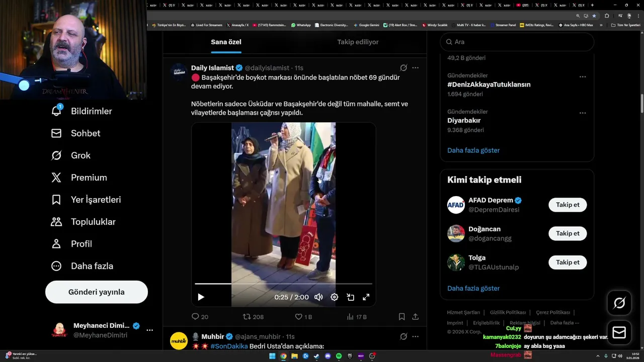Repost the post with 208 reposts
The width and height of the screenshot is (644, 362).
tap(253, 317)
